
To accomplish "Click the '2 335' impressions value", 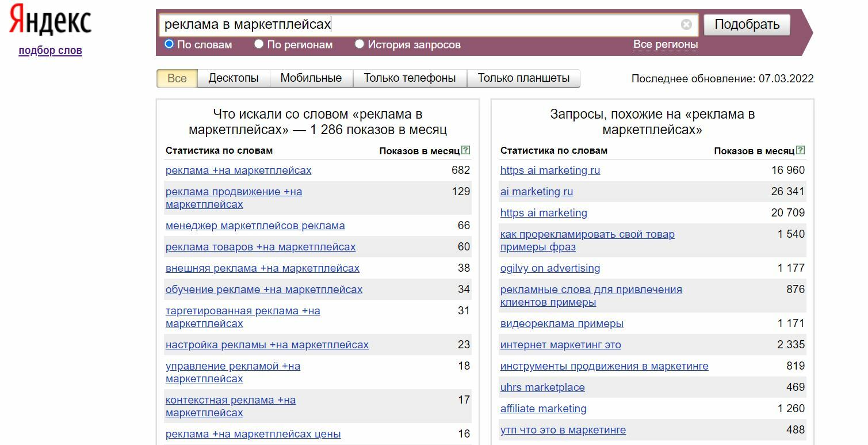I will point(791,344).
